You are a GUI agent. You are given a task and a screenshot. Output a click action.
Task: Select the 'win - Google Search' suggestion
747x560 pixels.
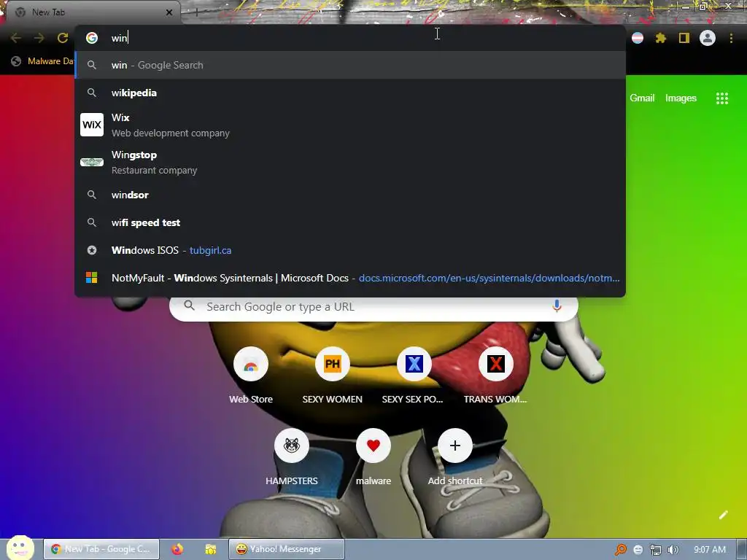(x=350, y=65)
